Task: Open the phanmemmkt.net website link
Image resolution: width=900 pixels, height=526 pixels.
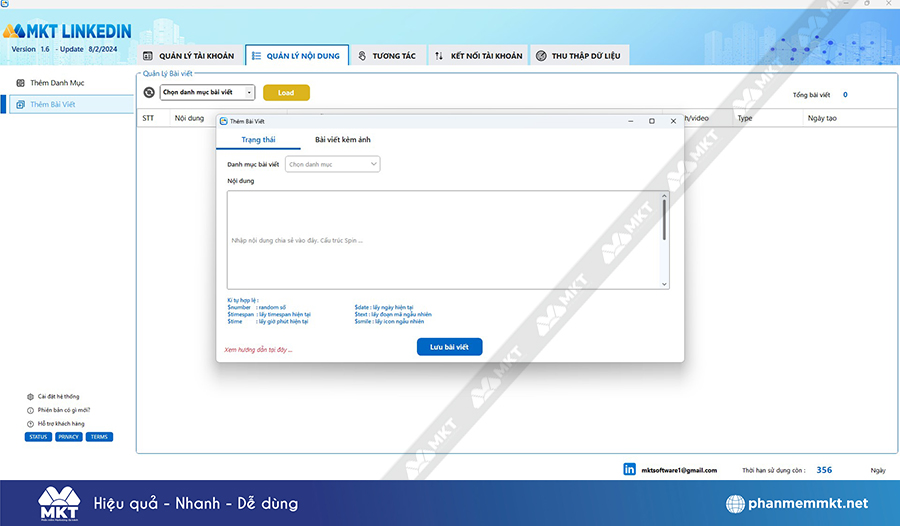Action: (x=808, y=504)
